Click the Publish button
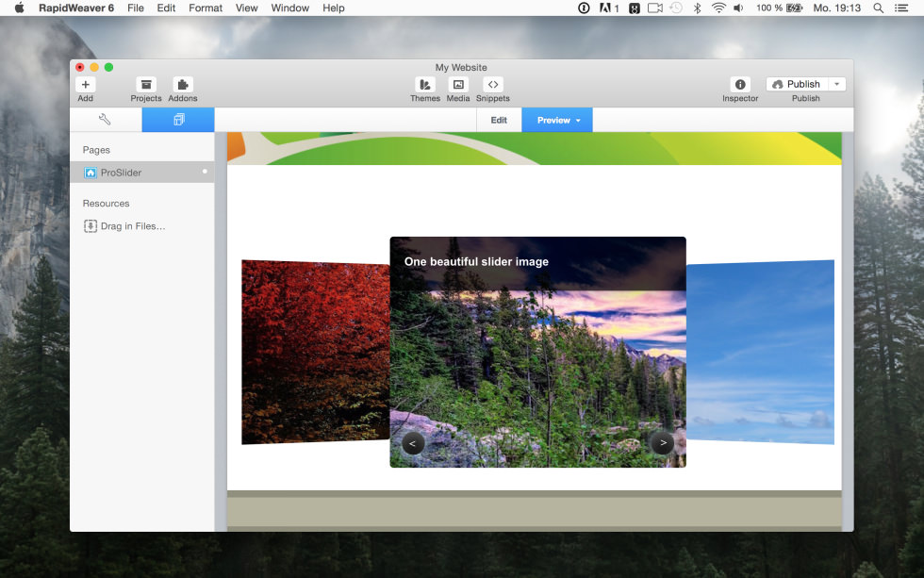Viewport: 924px width, 578px height. 797,84
